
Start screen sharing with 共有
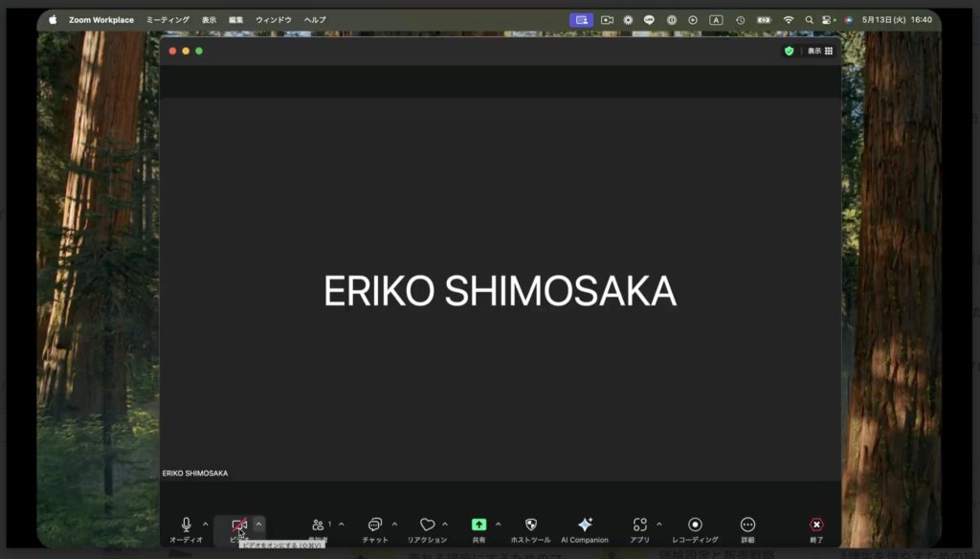[x=481, y=525]
